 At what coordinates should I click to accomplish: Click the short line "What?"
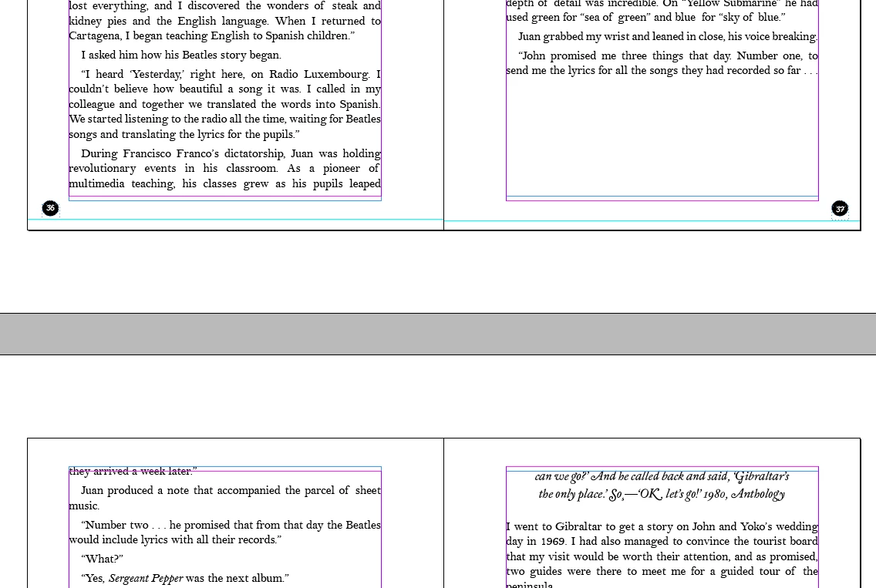pos(103,559)
